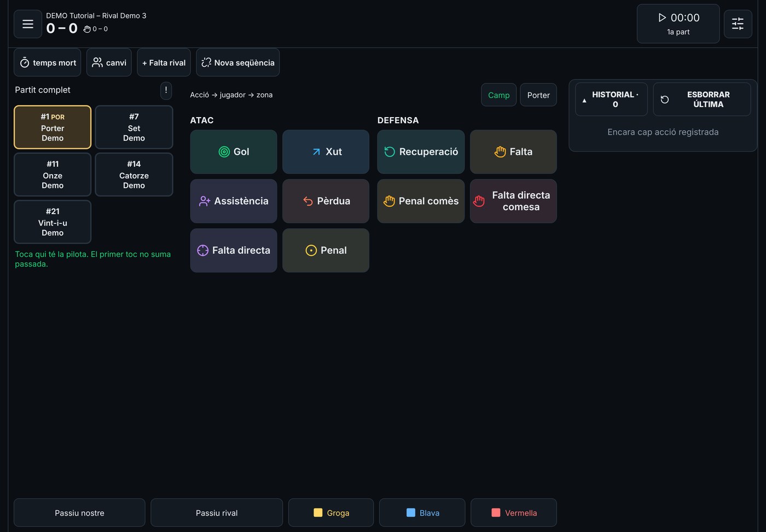This screenshot has height=532, width=766.
Task: Mark Passiu nostre
Action: point(79,513)
